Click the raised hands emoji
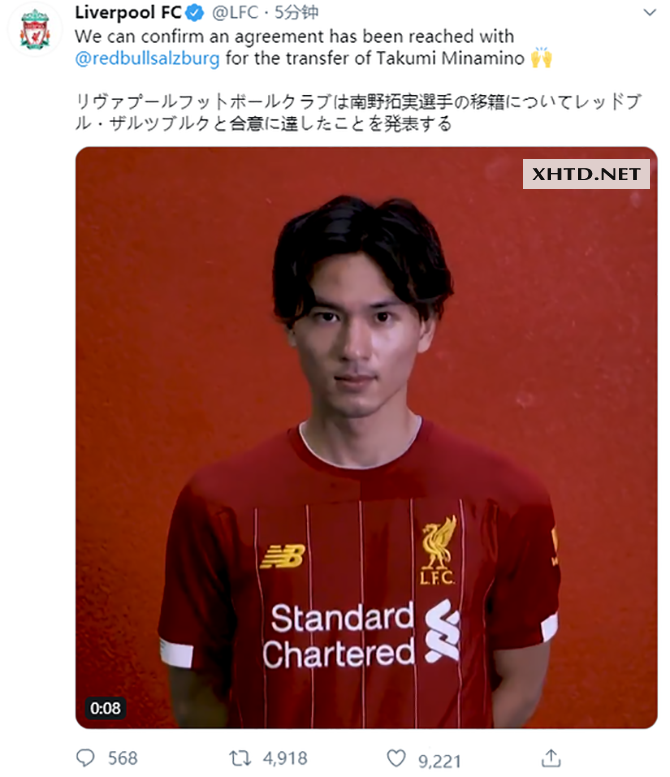 coord(541,58)
